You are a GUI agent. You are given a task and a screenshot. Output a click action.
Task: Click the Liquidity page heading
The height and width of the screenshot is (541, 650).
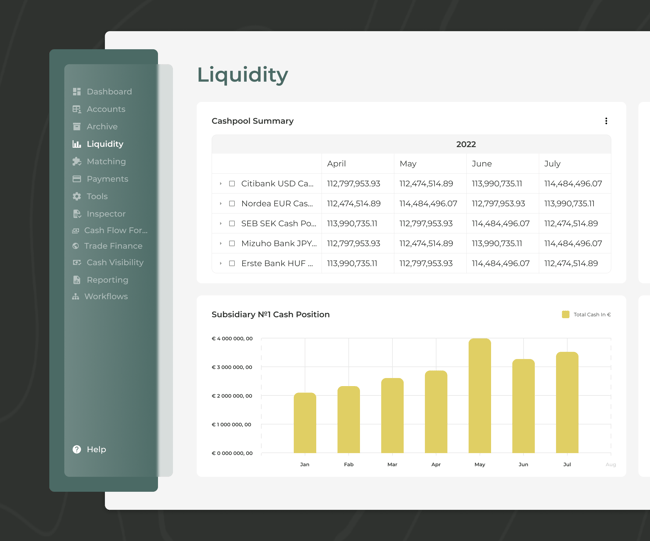tap(242, 75)
